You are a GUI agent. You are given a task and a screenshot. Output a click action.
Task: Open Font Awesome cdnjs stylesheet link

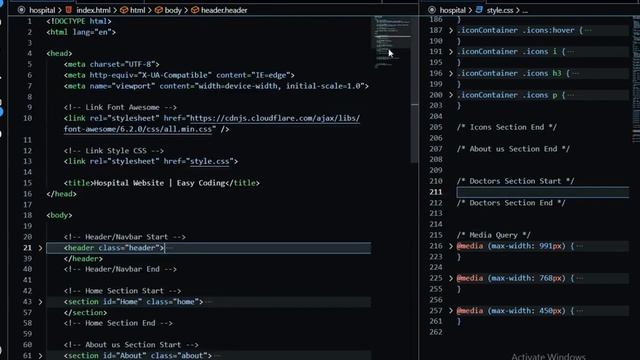(x=212, y=124)
